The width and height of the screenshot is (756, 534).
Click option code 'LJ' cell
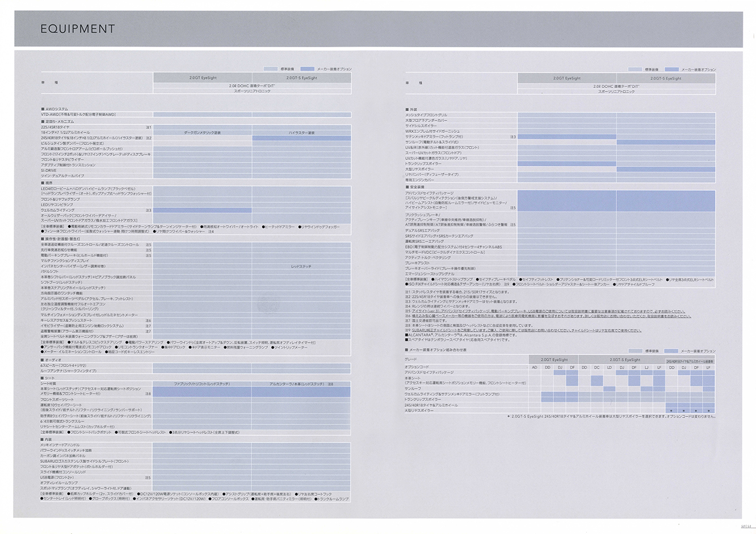point(646,367)
